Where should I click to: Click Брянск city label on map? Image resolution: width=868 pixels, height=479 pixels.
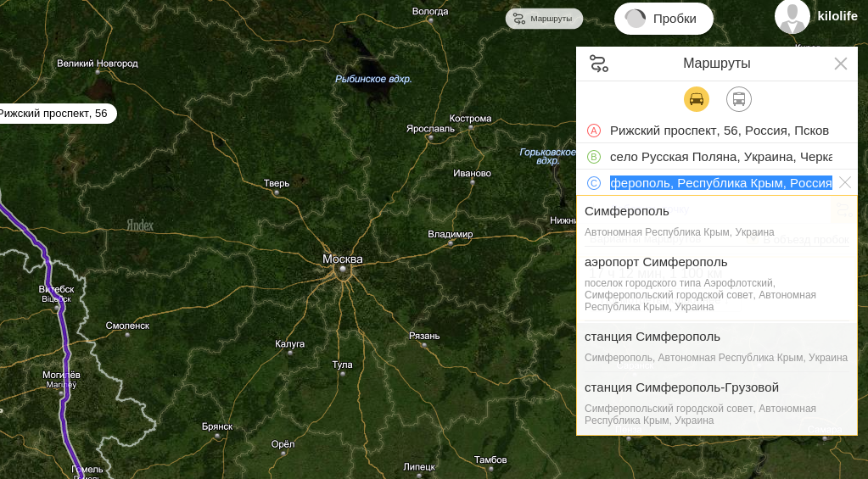coord(217,426)
